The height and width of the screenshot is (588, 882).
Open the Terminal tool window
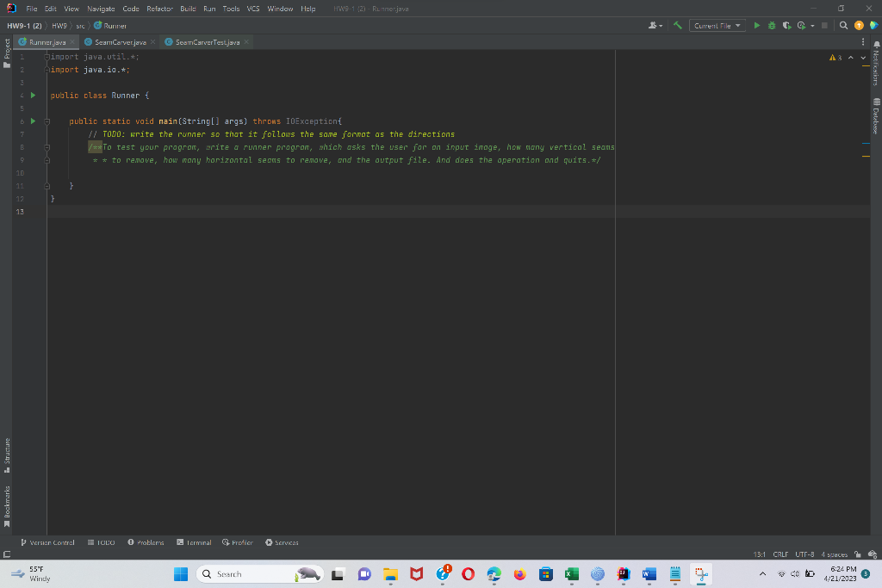click(x=194, y=542)
